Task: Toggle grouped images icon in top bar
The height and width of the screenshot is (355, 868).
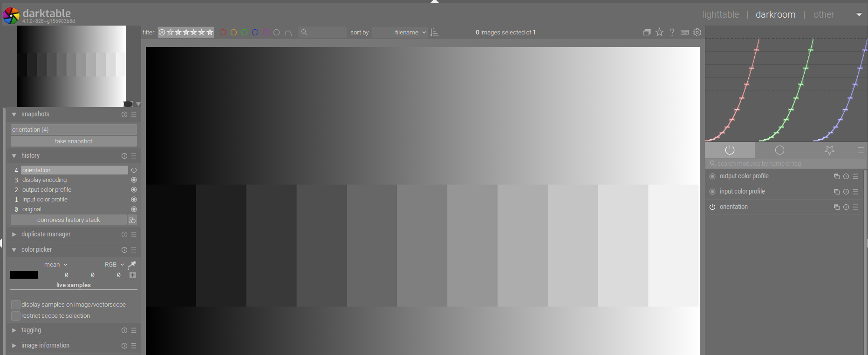Action: 647,32
